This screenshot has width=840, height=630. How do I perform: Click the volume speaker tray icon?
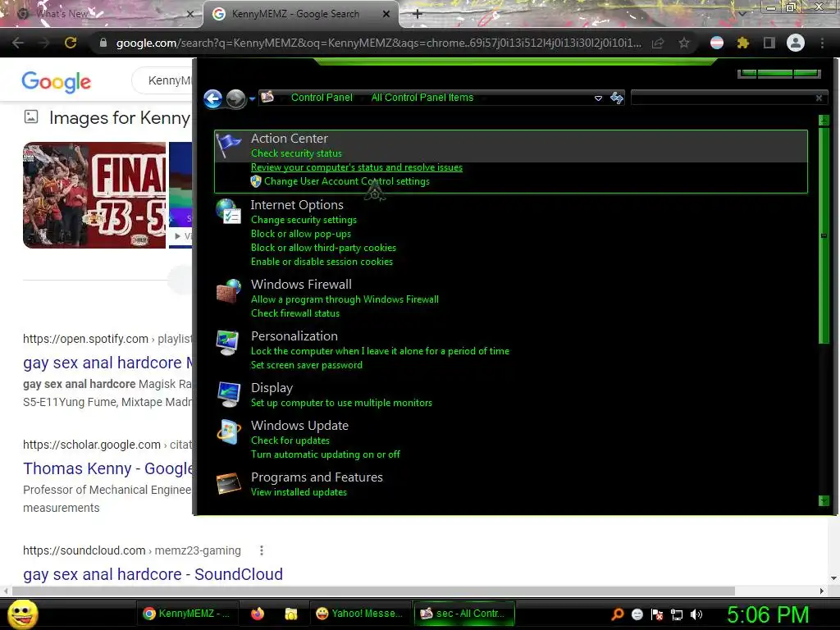[x=696, y=614]
